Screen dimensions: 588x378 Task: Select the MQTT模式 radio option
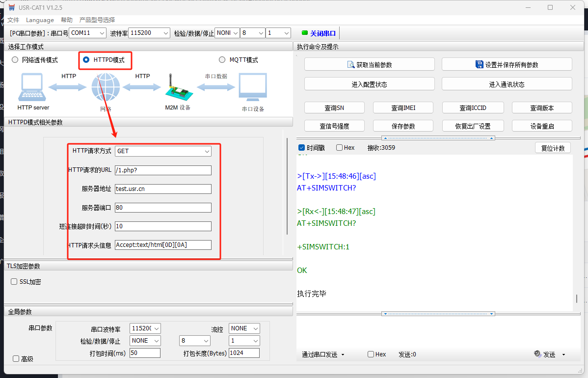pyautogui.click(x=222, y=60)
